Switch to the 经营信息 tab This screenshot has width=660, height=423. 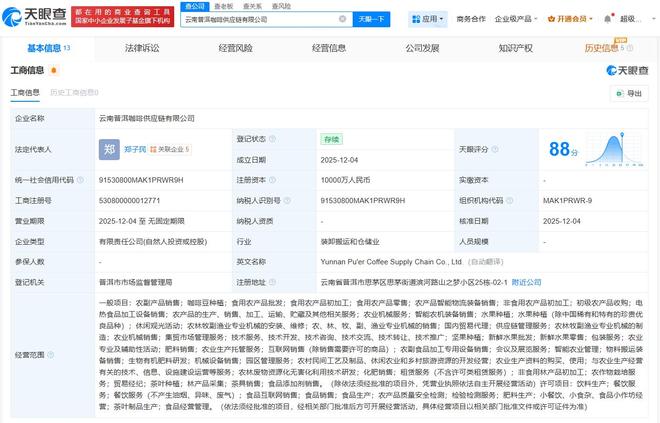pyautogui.click(x=329, y=48)
